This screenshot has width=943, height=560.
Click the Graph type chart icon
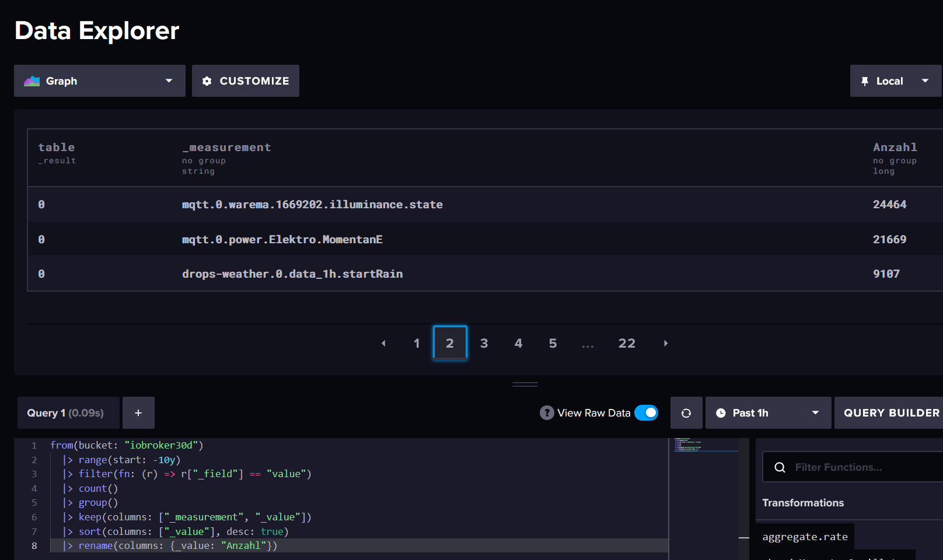(x=32, y=81)
